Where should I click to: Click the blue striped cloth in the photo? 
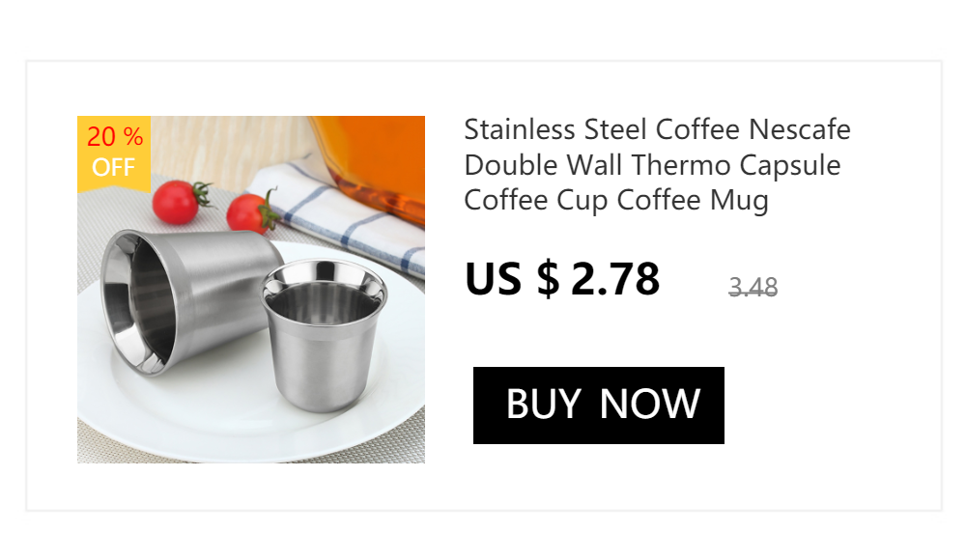point(345,215)
